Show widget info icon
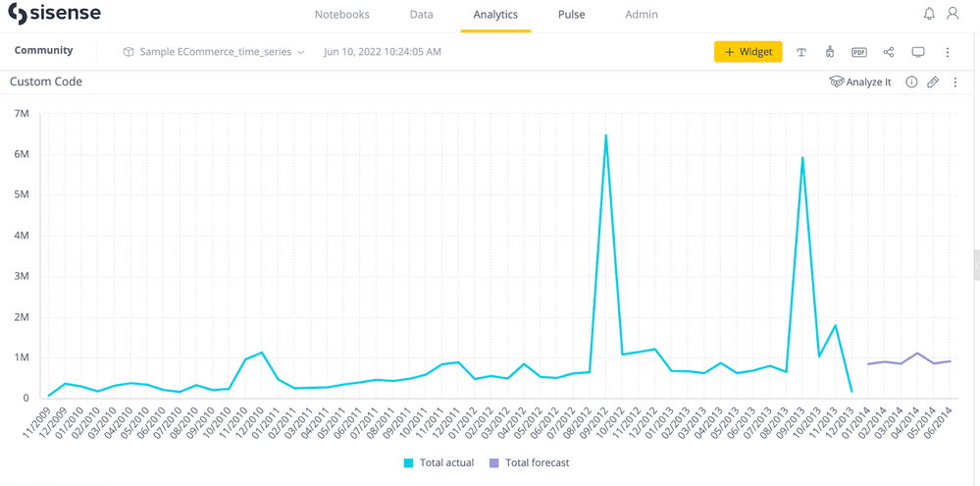The width and height of the screenshot is (980, 486). tap(911, 82)
